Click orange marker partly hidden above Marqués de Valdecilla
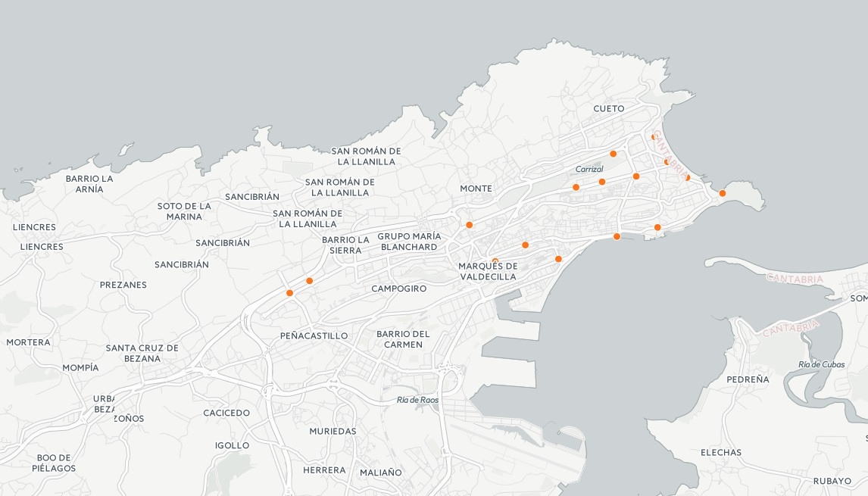The image size is (868, 496). (x=495, y=261)
